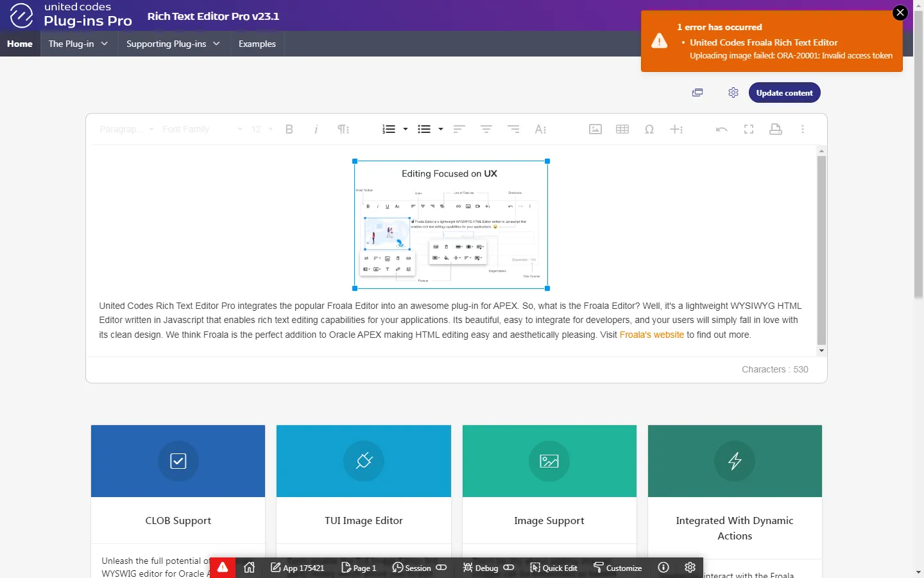
Task: Select the Home navigation tab
Action: click(x=20, y=44)
